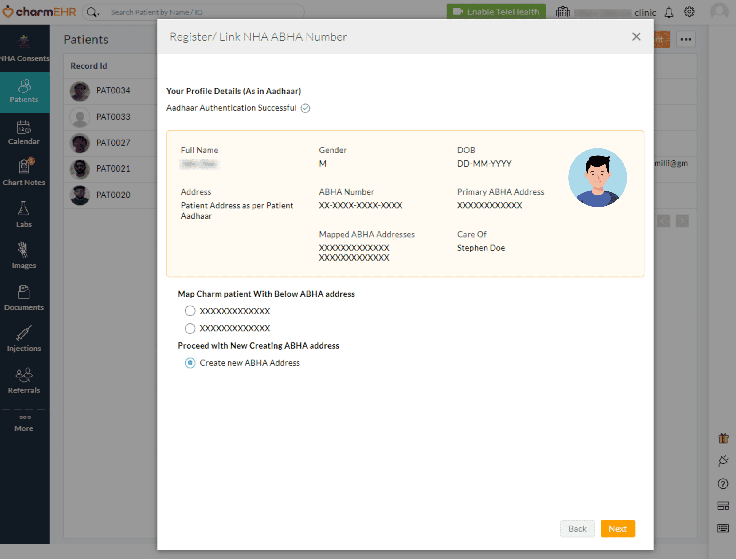This screenshot has width=736, height=560.
Task: Advance patients with the right pagination arrow
Action: point(682,221)
